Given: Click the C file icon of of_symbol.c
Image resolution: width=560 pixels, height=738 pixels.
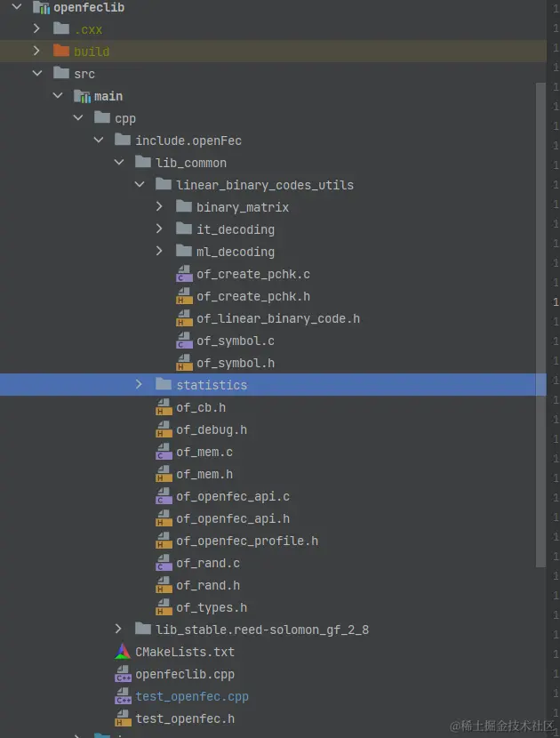Looking at the screenshot, I should click(x=184, y=340).
